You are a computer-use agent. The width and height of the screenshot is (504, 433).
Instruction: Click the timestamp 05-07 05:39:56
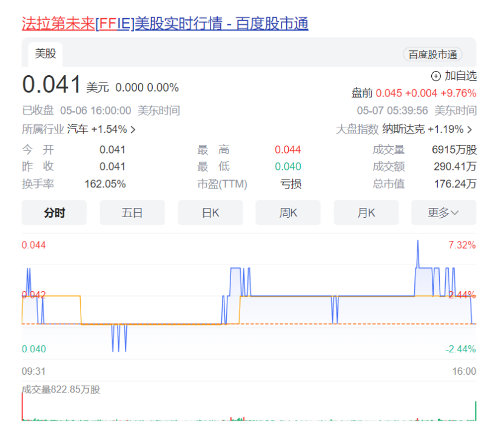[392, 110]
